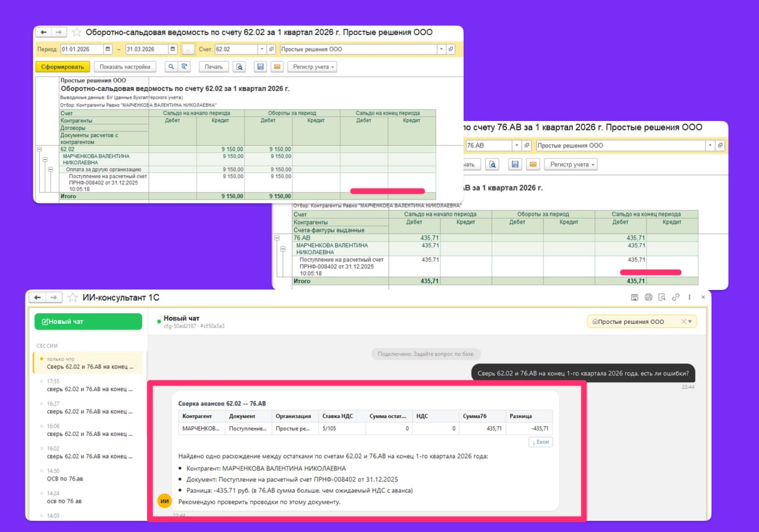Start a Новый чат

88,321
